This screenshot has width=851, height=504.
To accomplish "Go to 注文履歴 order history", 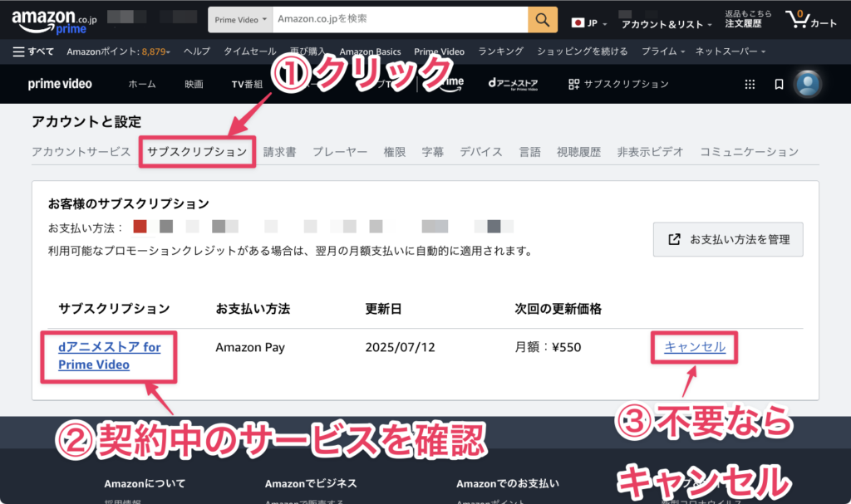I will [x=743, y=24].
